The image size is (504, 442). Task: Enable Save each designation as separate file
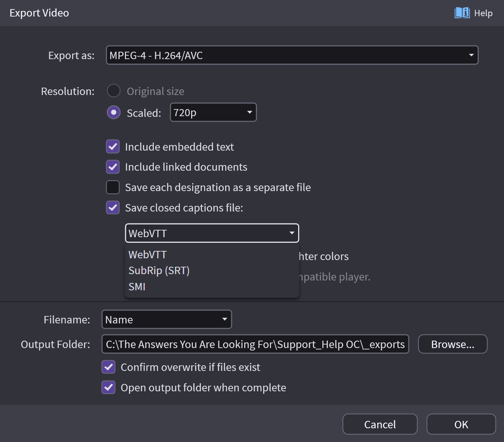click(113, 187)
